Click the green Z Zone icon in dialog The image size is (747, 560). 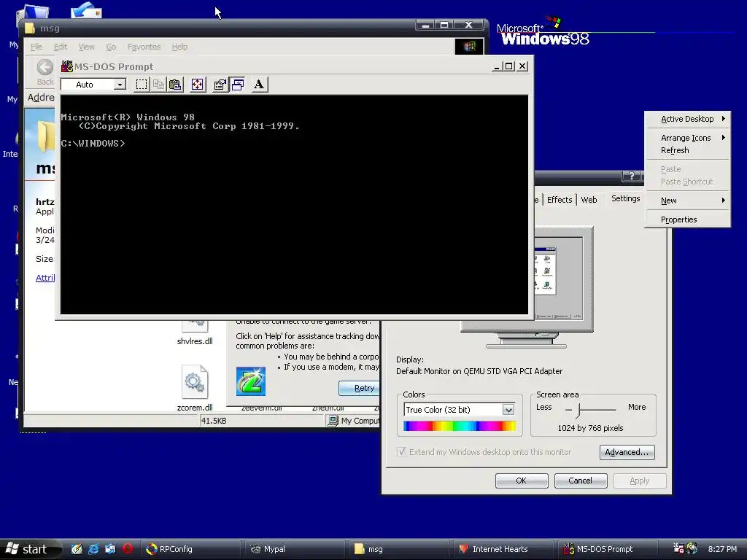pos(251,381)
